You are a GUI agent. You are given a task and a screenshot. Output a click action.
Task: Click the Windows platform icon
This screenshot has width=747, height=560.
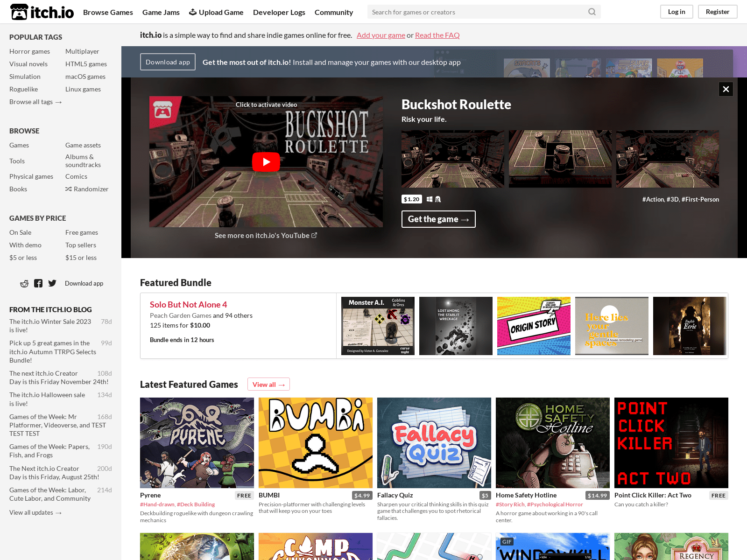click(430, 199)
